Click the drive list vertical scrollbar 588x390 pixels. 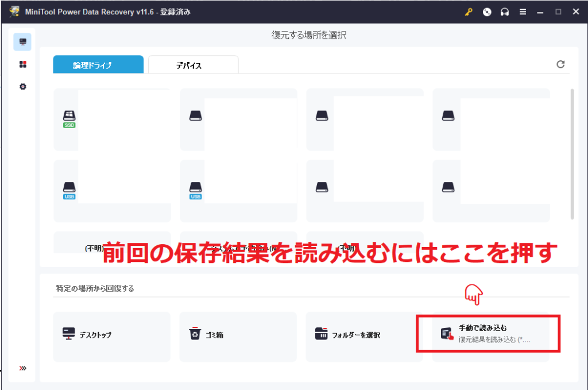click(x=572, y=154)
